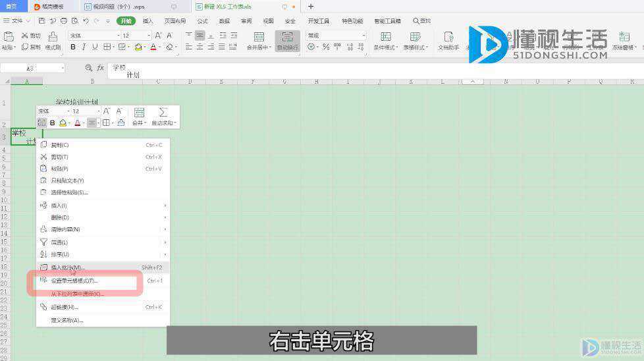Click the Cut (剪切) scissors button in ribbon
The image size is (644, 361).
pos(31,36)
